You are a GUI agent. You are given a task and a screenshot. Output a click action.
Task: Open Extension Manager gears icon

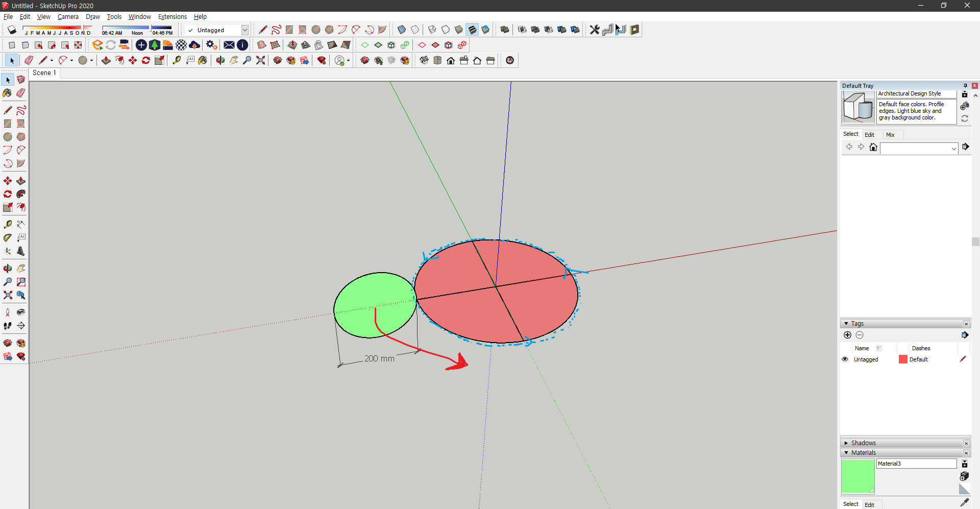(x=212, y=45)
